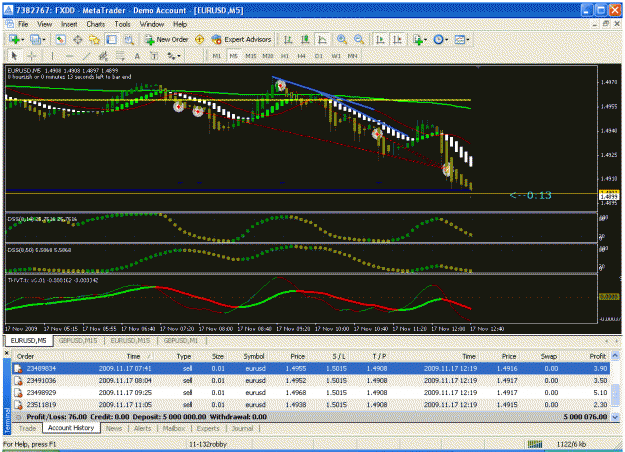Switch chart to M30 timeframe

(x=268, y=56)
